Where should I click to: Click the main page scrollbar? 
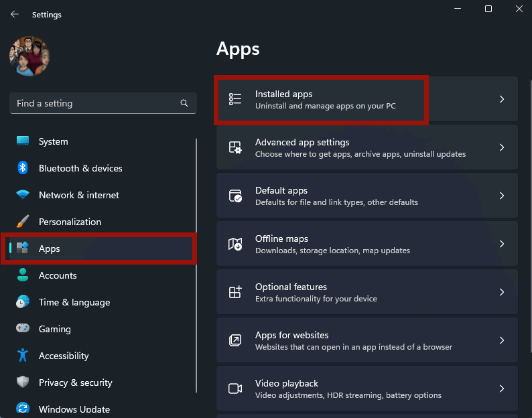pos(531,216)
